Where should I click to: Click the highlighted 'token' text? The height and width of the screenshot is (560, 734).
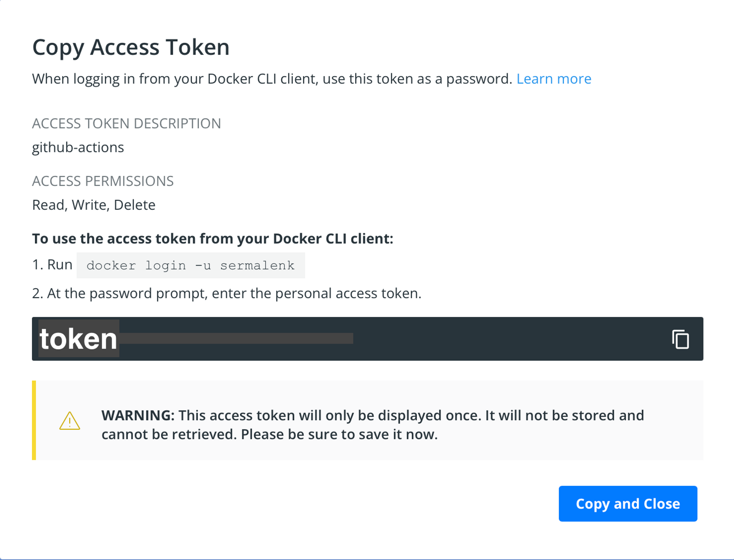pos(79,339)
